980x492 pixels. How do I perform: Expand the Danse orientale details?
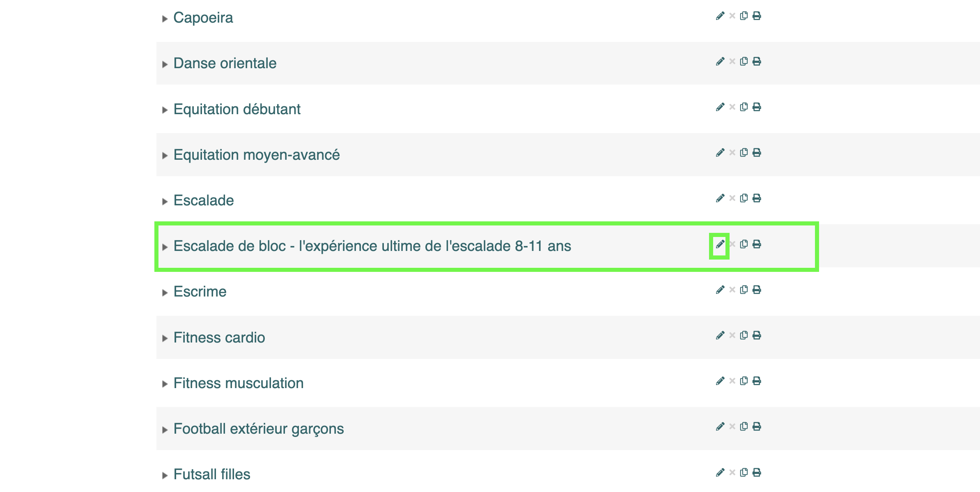(x=165, y=64)
